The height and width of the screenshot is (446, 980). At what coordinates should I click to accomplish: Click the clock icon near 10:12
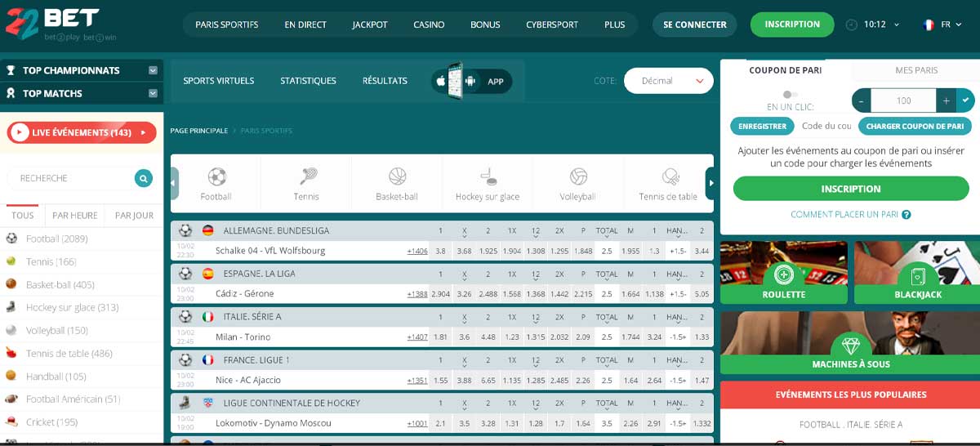[852, 25]
